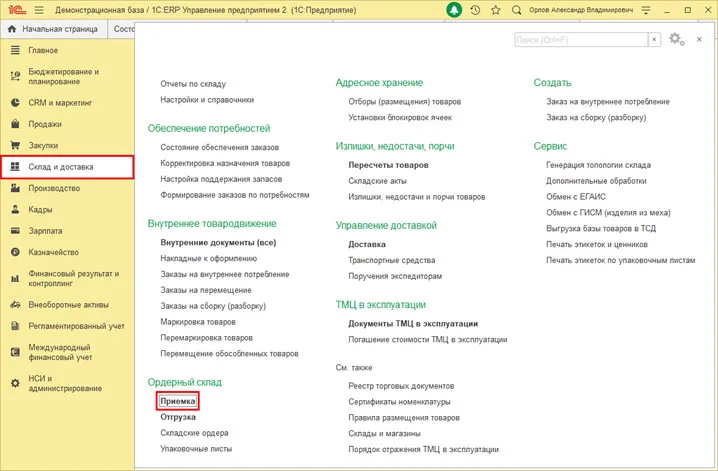Switch to the Начальная страница tab
This screenshot has width=718, height=471.
click(59, 29)
